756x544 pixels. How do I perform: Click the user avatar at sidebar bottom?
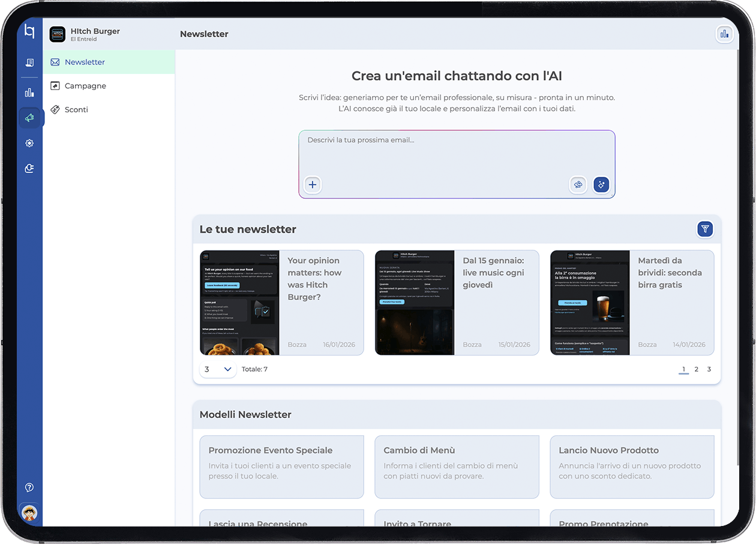click(x=29, y=513)
